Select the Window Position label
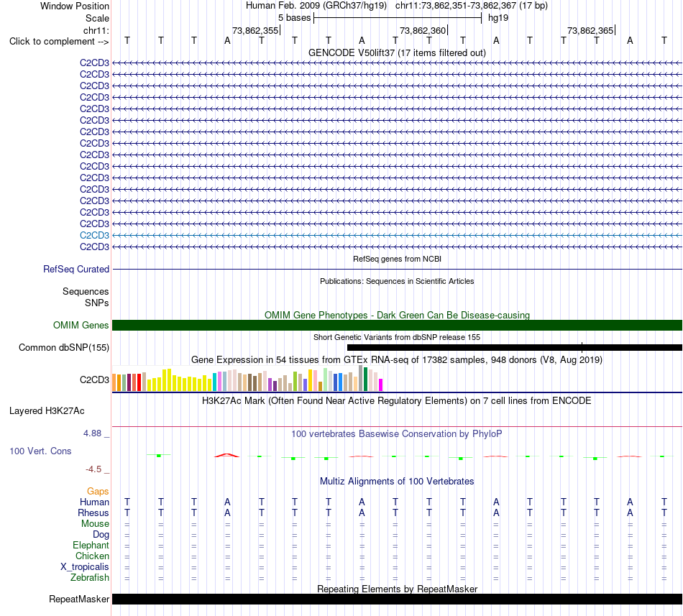This screenshot has height=616, width=683. 75,6
